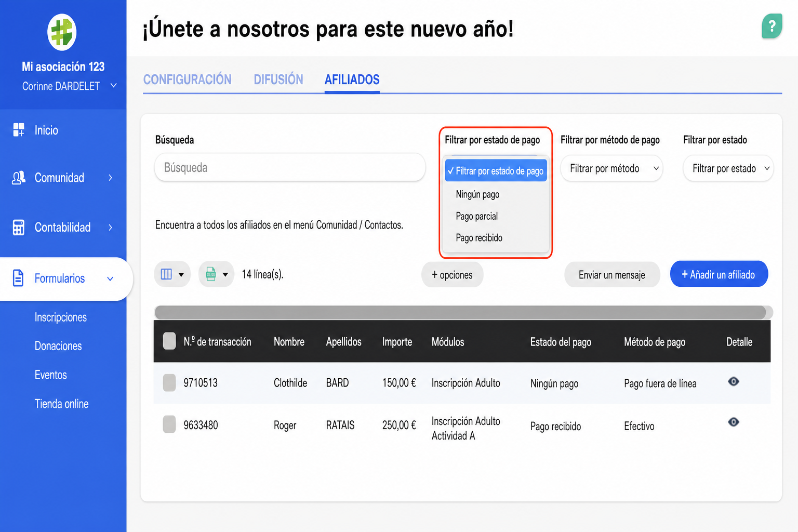This screenshot has width=798, height=532.
Task: Click 'Efectivo' payment method cell
Action: (639, 426)
